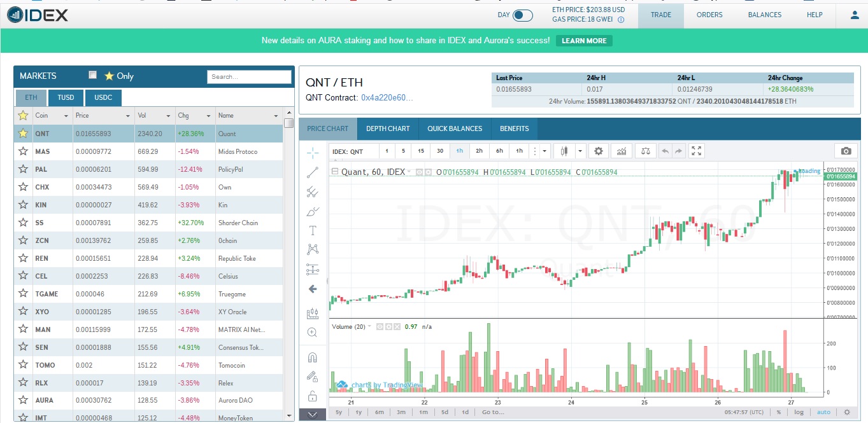The height and width of the screenshot is (423, 868).
Task: Click the LEARN MORE button
Action: coord(584,41)
